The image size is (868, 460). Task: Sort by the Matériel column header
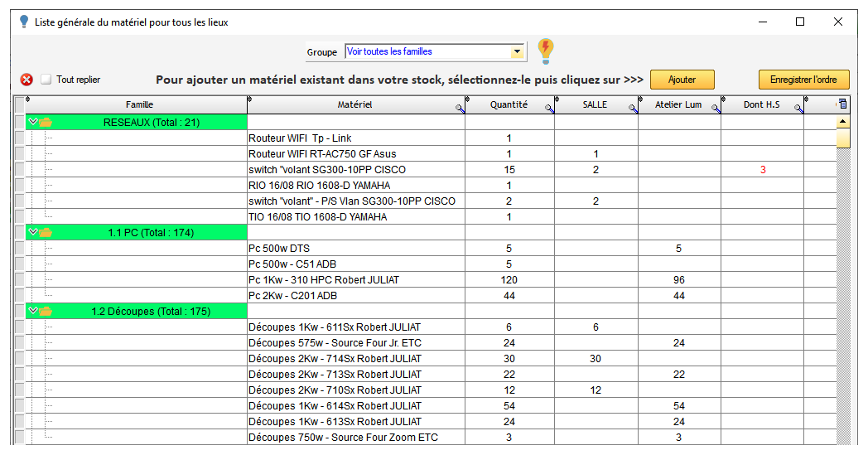pyautogui.click(x=354, y=104)
